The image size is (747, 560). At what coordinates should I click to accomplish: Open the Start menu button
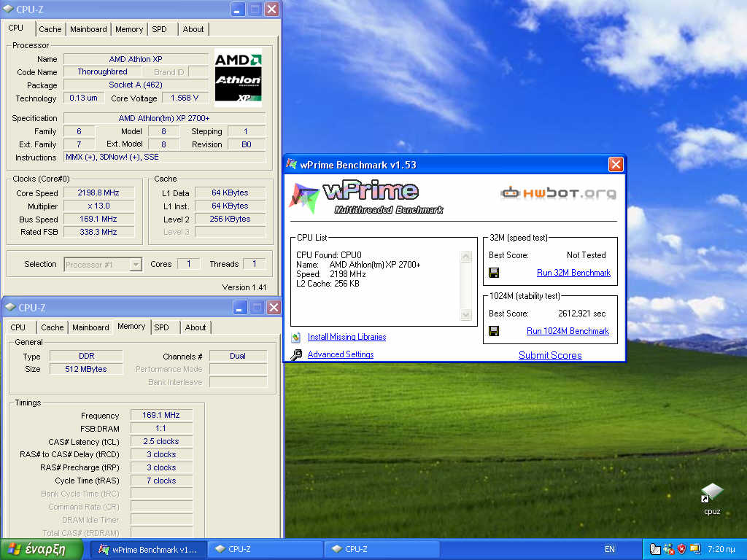click(x=42, y=549)
